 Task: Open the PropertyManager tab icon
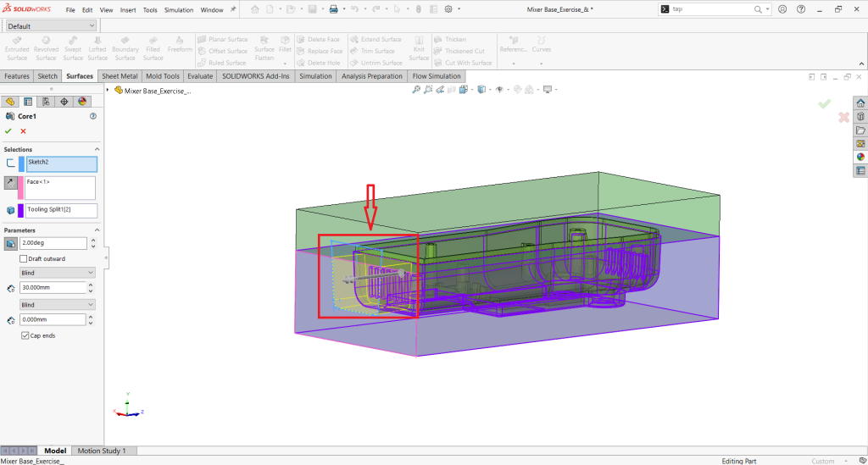click(x=27, y=102)
